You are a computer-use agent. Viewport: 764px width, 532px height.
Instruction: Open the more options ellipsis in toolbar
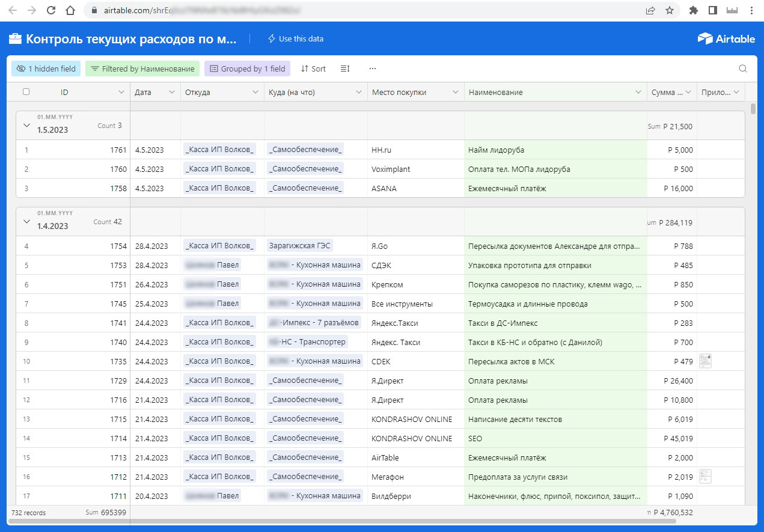coord(373,69)
